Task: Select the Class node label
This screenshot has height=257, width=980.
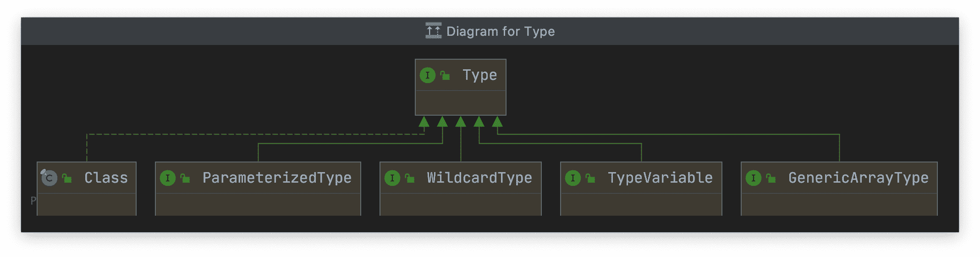Action: [x=106, y=178]
